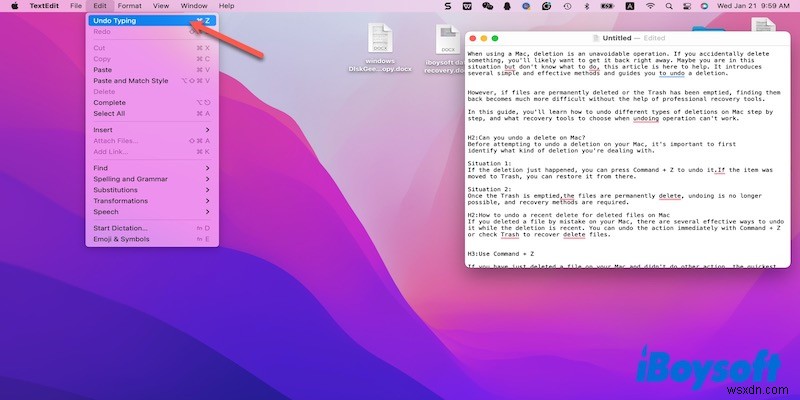
Task: Open the QQ penguin menu bar icon
Action: (x=507, y=6)
